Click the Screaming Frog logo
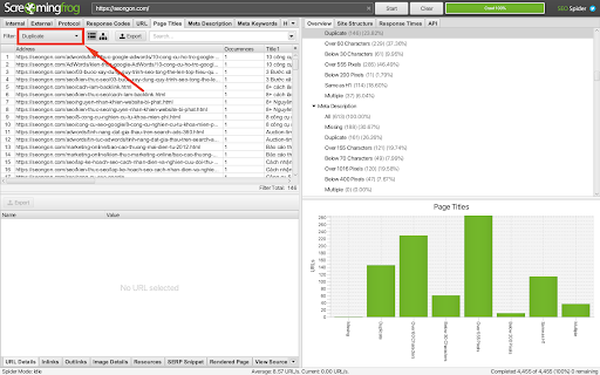 coord(42,8)
